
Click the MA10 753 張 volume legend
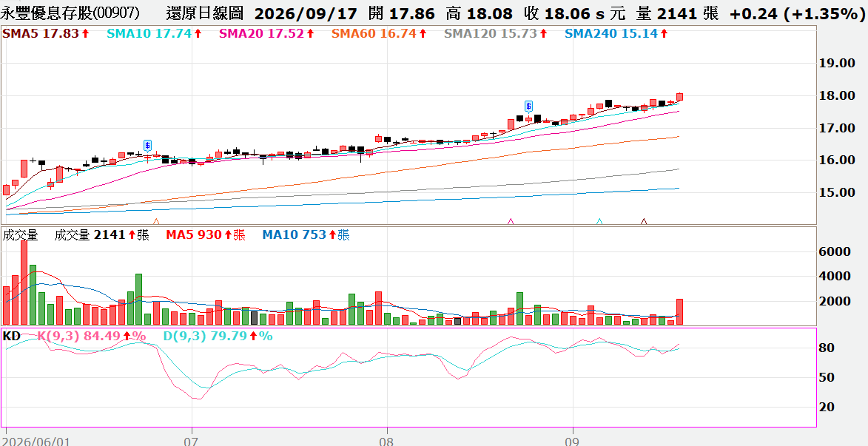click(306, 235)
